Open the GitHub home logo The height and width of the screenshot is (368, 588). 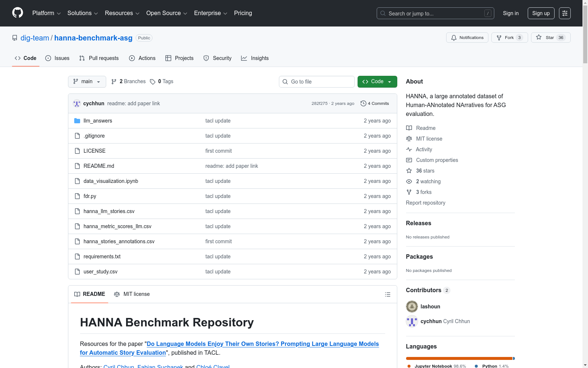[18, 13]
